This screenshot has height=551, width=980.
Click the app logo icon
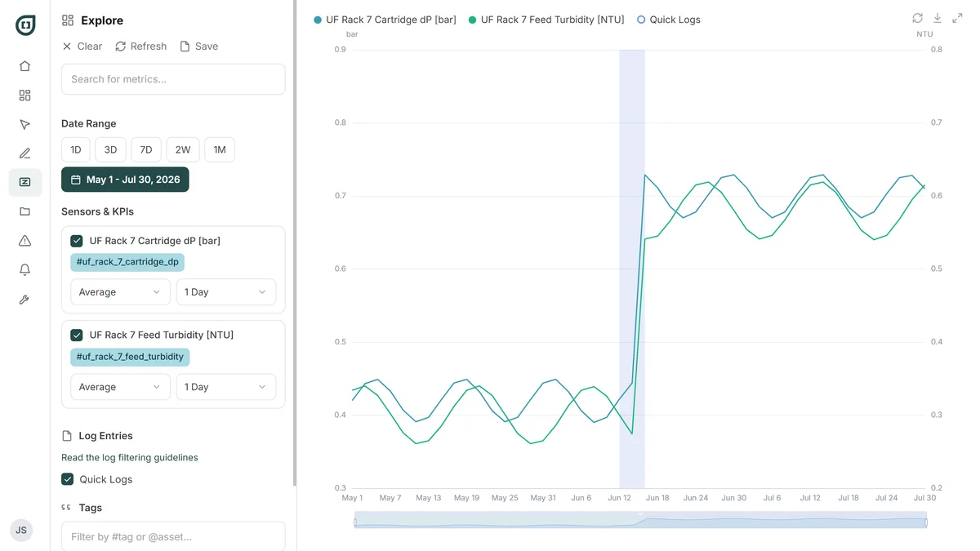(25, 25)
